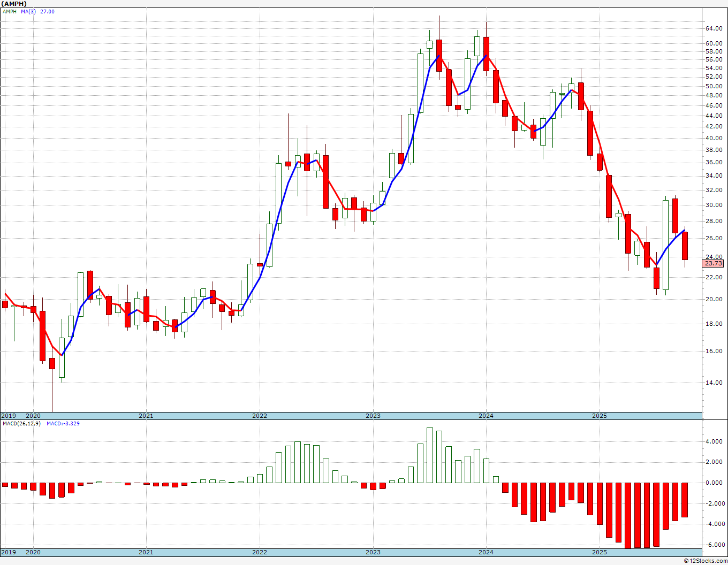Click the 40.00 price axis label

pos(713,138)
